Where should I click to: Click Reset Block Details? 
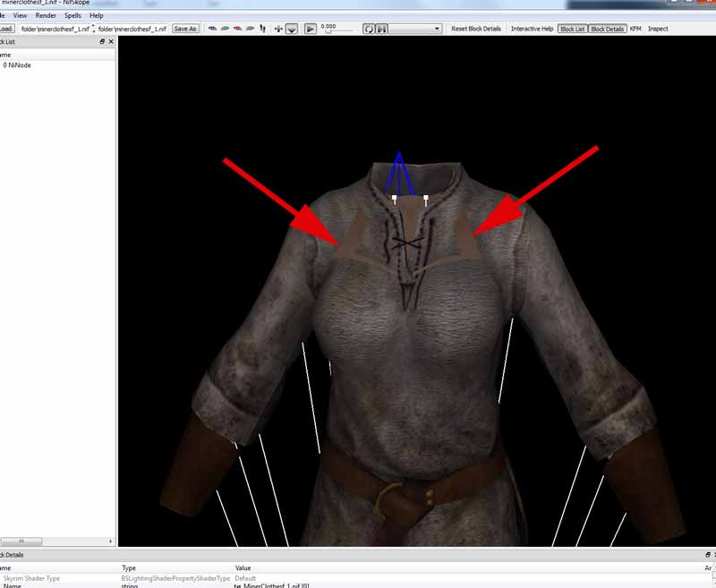pyautogui.click(x=476, y=29)
